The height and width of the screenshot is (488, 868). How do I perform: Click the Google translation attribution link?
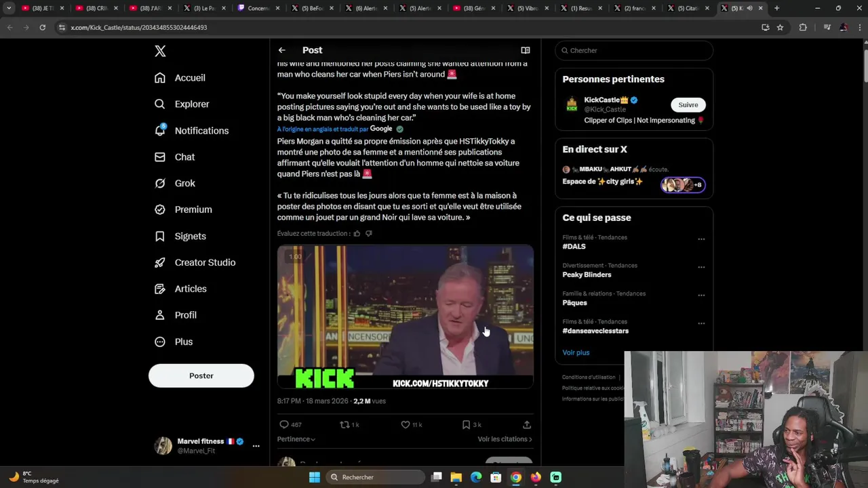[381, 129]
